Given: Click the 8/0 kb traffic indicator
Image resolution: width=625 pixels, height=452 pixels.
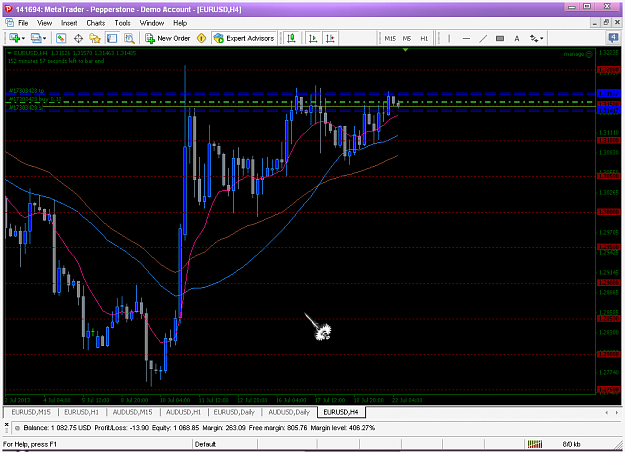Looking at the screenshot, I should (x=571, y=444).
